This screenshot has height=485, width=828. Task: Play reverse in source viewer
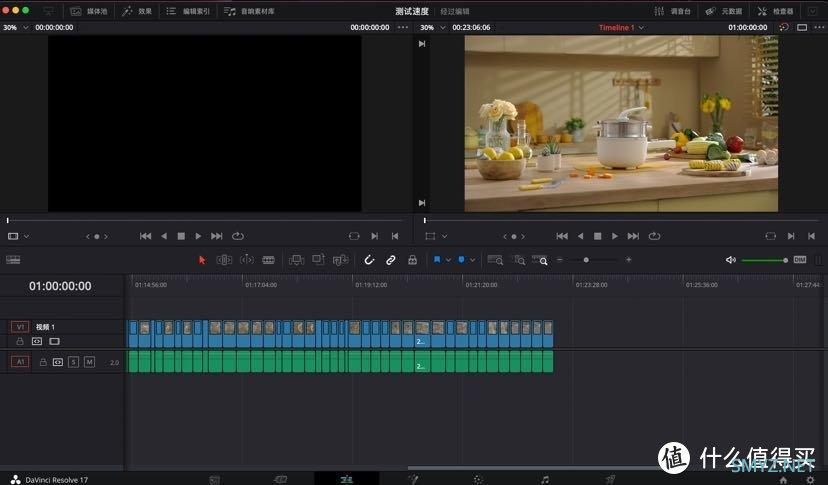[x=164, y=236]
